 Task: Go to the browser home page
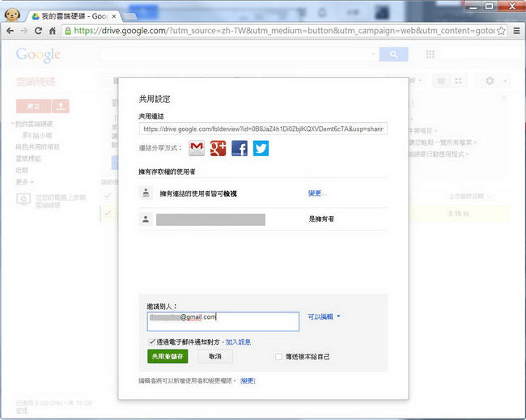[53, 31]
